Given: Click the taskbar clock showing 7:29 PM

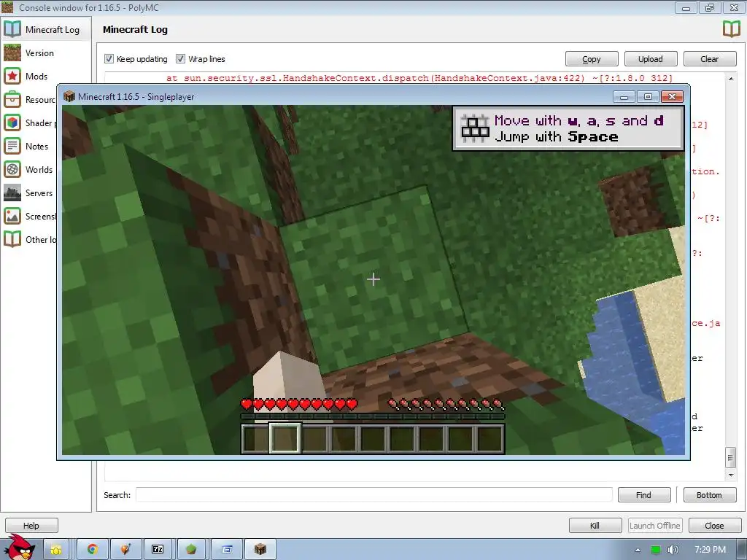Looking at the screenshot, I should coord(711,550).
